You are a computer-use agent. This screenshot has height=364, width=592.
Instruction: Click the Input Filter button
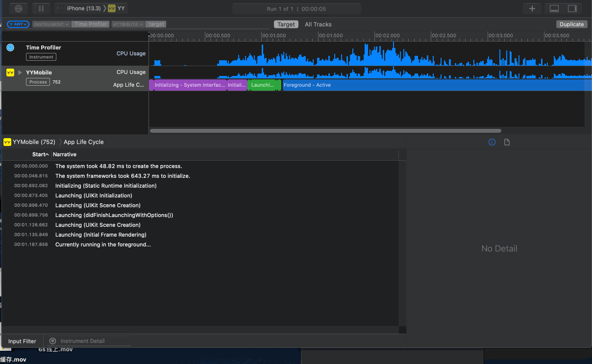tap(22, 341)
